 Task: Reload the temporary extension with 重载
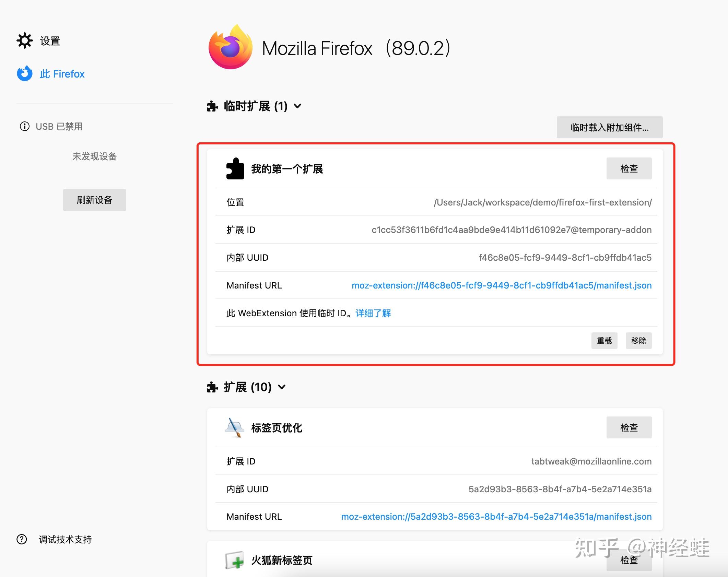604,341
